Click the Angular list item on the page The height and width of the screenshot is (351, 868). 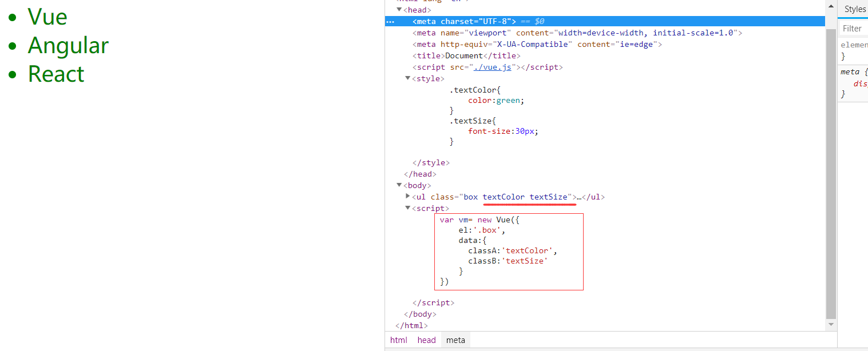pos(68,46)
